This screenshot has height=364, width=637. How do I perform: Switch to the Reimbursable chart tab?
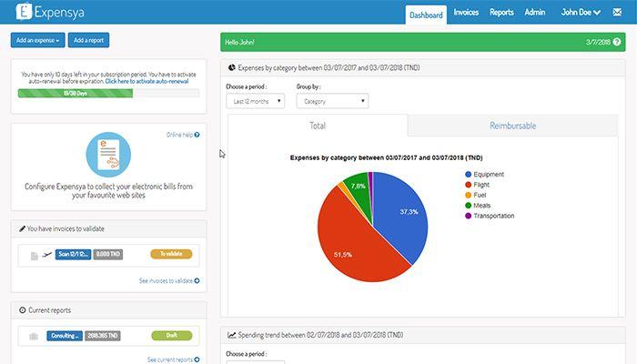(x=512, y=126)
